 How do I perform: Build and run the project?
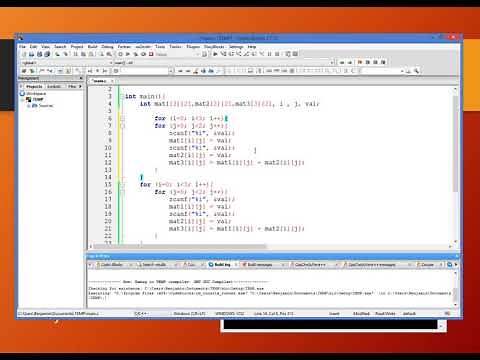[x=136, y=54]
